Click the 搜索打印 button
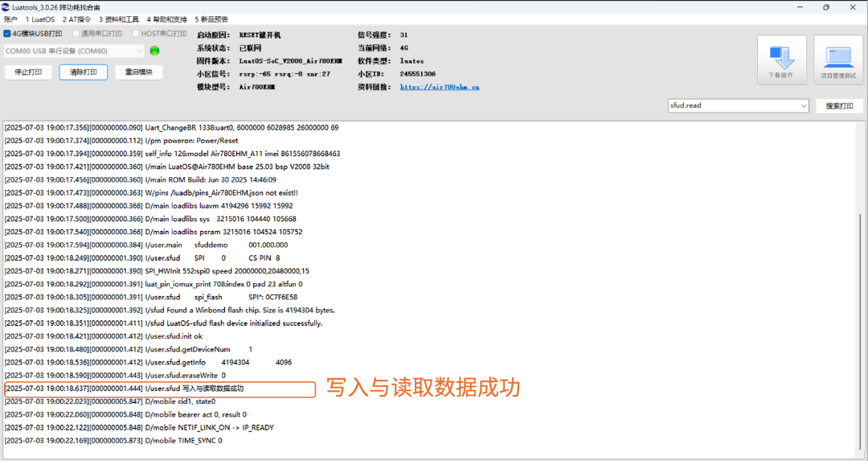 coord(839,106)
